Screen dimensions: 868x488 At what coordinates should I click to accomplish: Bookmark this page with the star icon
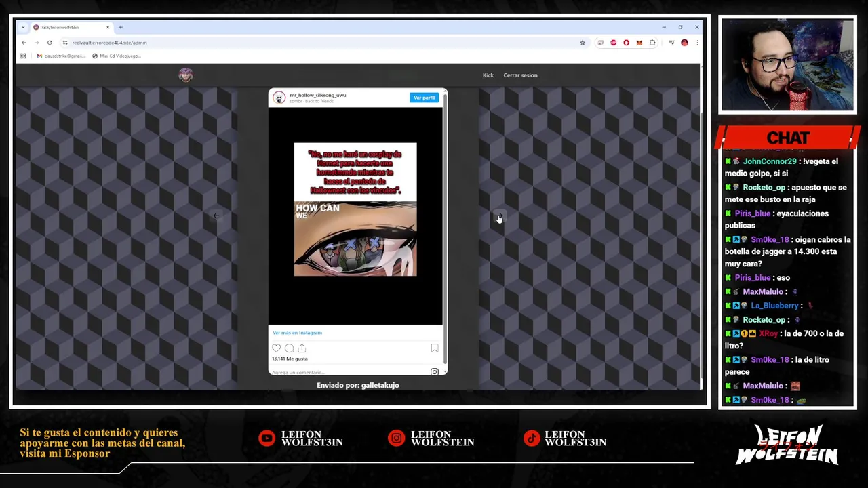(583, 43)
